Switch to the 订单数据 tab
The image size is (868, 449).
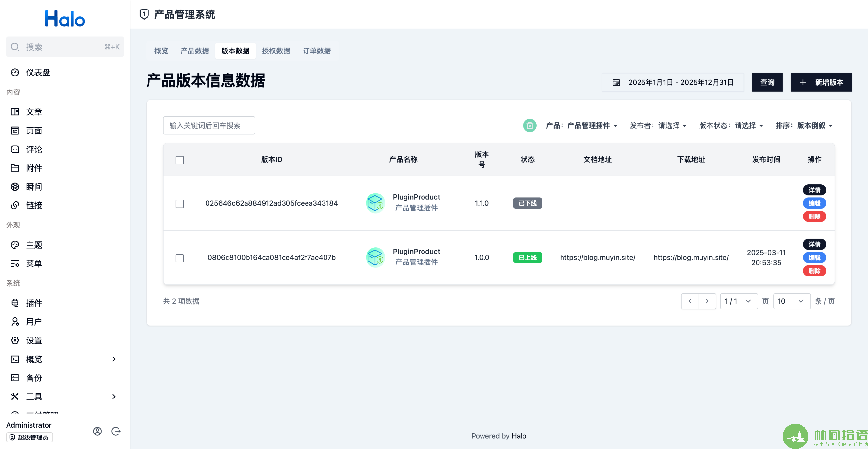pos(316,51)
